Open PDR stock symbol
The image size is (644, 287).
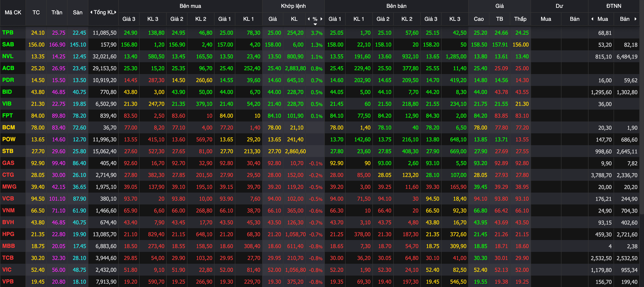pyautogui.click(x=8, y=80)
